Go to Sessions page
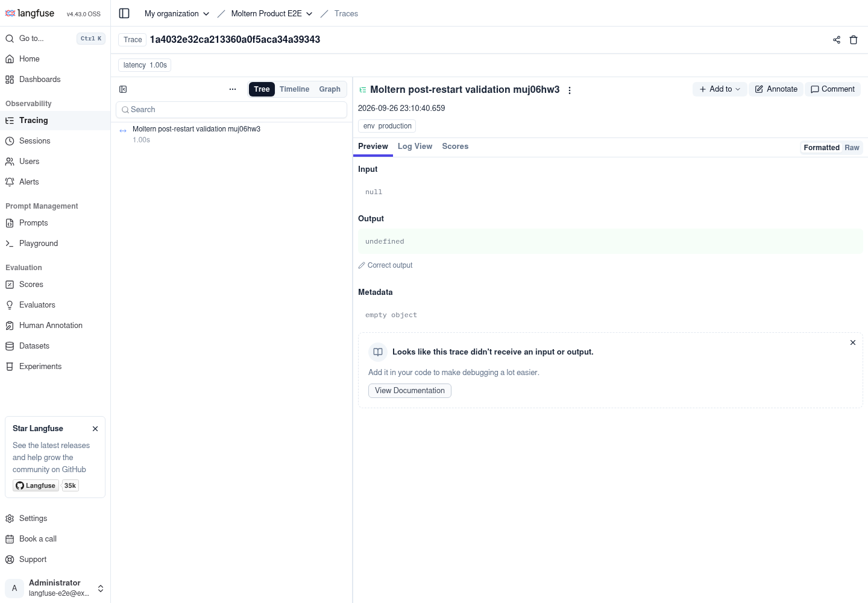The height and width of the screenshot is (603, 868). (55, 141)
